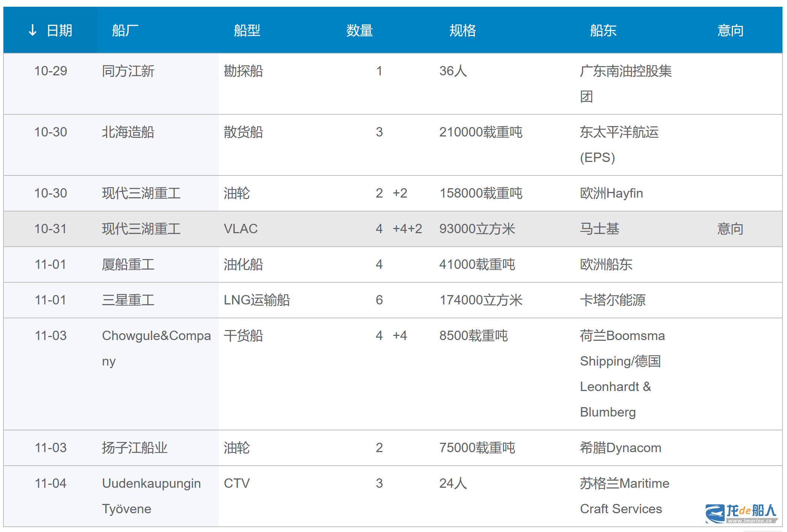Image resolution: width=787 pixels, height=532 pixels.
Task: Click the 苏格兰Maritime Craft Services owner cell
Action: coord(625,496)
